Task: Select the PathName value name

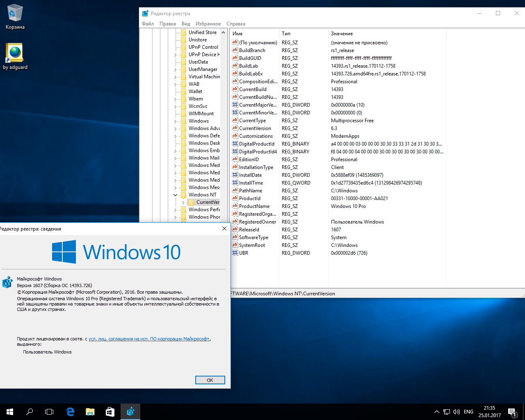Action: (251, 191)
